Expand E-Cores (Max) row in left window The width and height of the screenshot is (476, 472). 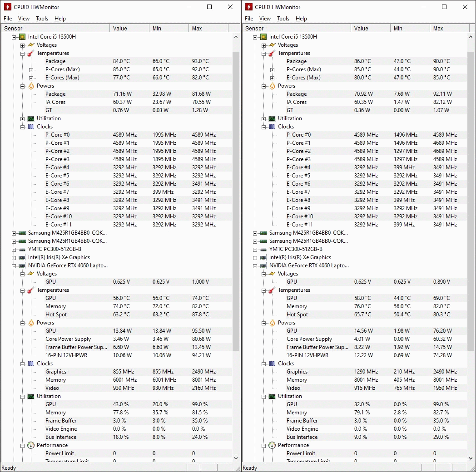[x=31, y=78]
